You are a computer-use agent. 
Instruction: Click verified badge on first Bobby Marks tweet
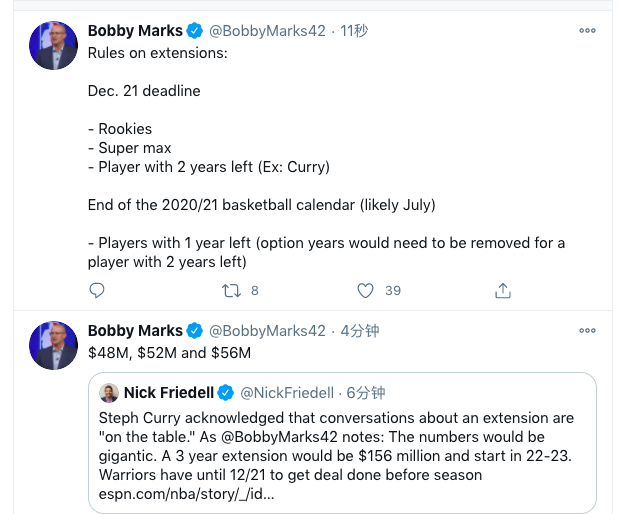(194, 31)
